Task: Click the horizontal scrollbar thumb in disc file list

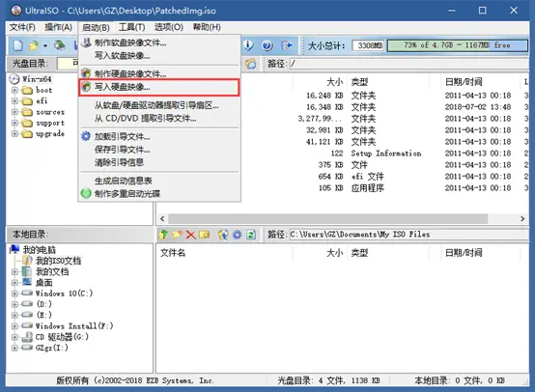Action: coord(328,218)
